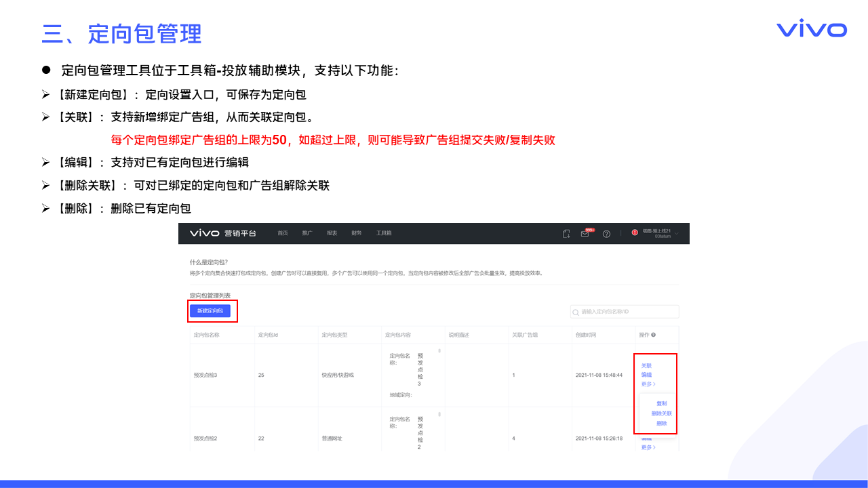Image resolution: width=868 pixels, height=488 pixels.
Task: Click 编辑 link for 预发点检3
Action: [x=646, y=375]
